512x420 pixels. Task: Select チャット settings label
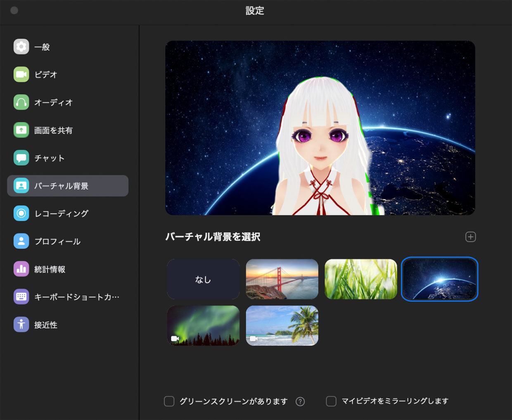coord(50,158)
